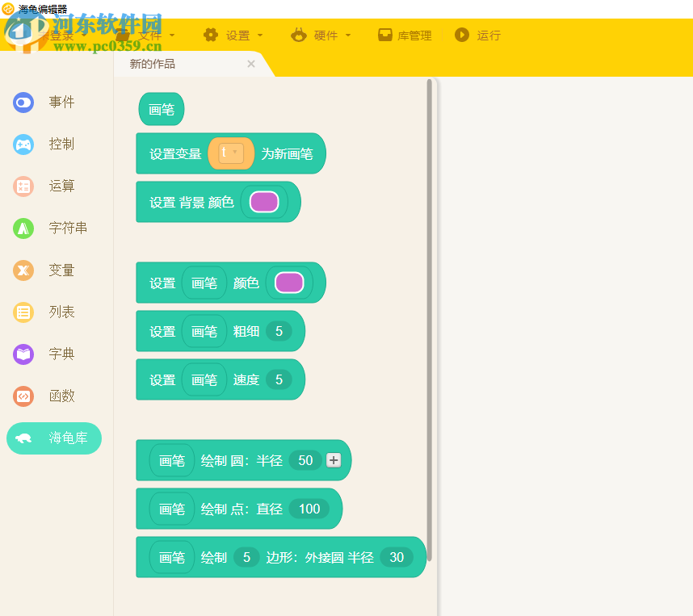Select the 字符串 (String) category icon
693x616 pixels.
(23, 228)
